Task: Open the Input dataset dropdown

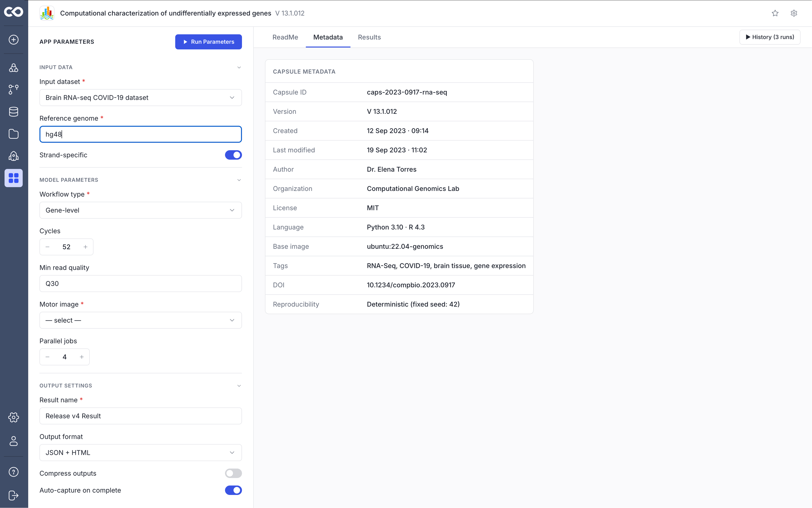Action: click(141, 97)
